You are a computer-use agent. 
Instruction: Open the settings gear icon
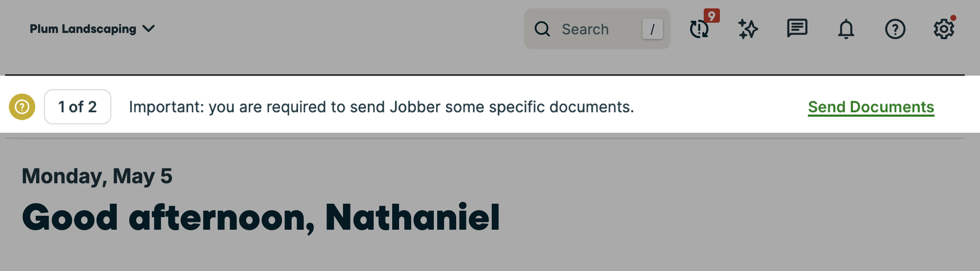(x=944, y=29)
